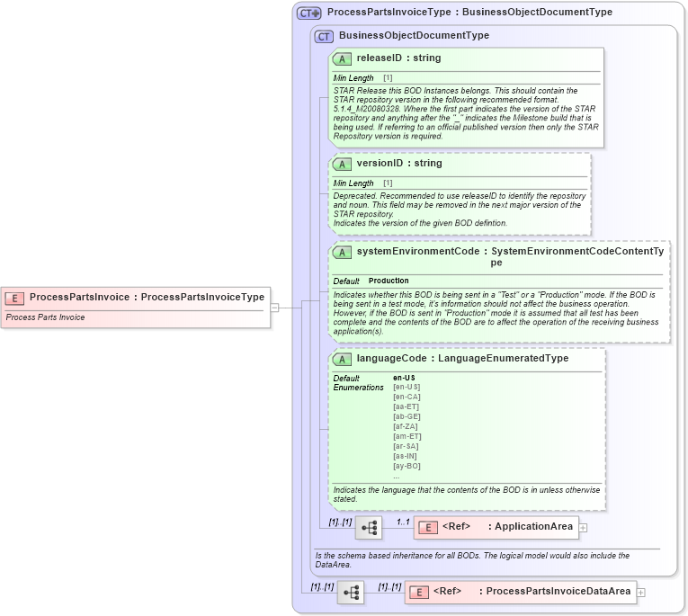Click the A icon beside releaseID
This screenshot has height=616, width=688.
[342, 58]
